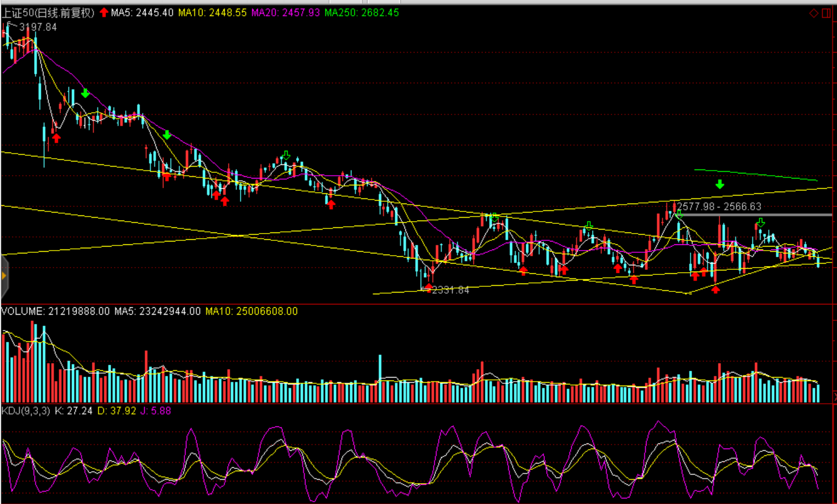837x504 pixels.
Task: Click the red arrow beside the 上证50 title
Action: pos(104,12)
